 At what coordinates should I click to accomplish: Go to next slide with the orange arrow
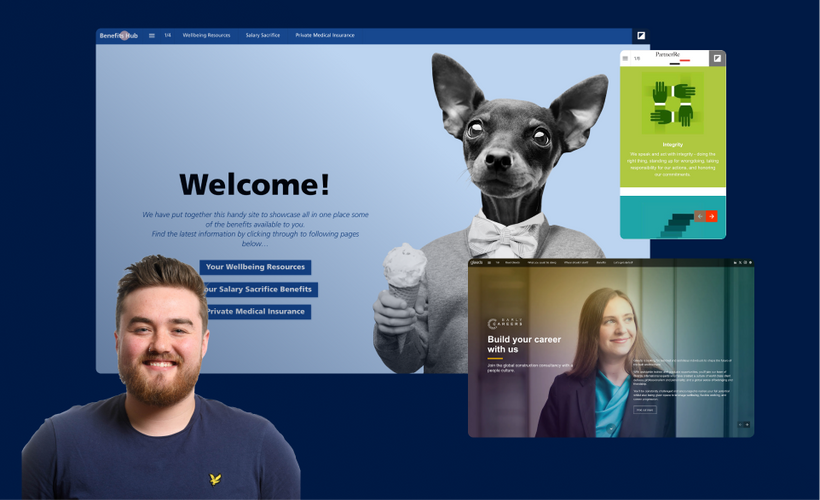point(711,216)
